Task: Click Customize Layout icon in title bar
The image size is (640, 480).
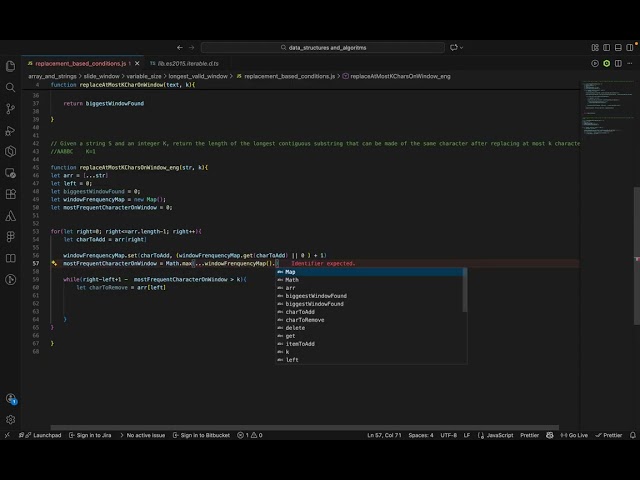Action: (x=595, y=48)
